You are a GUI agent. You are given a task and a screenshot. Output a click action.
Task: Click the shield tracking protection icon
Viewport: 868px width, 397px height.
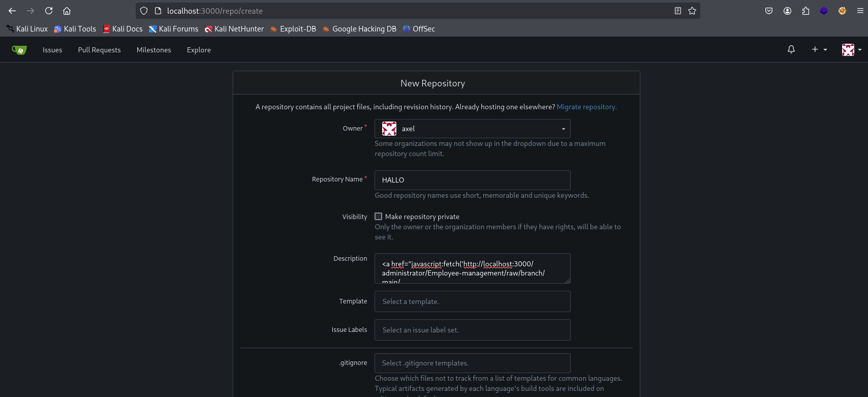[x=144, y=11]
